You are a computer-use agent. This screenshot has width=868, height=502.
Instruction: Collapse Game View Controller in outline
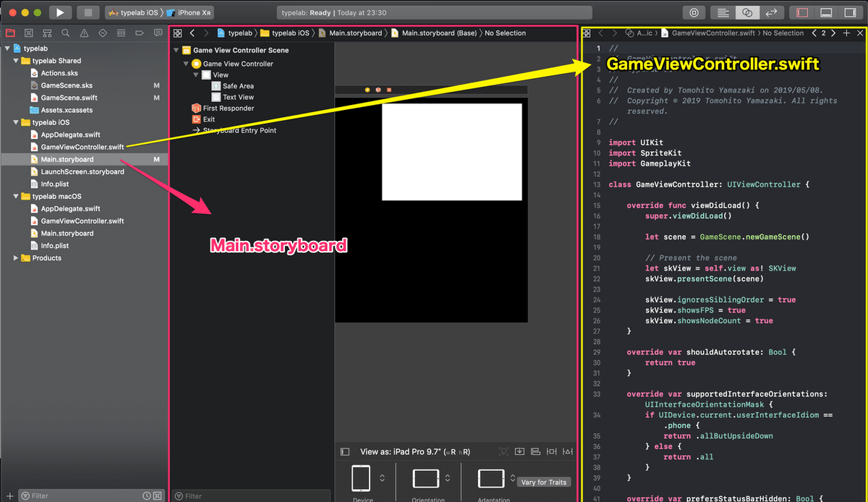(x=186, y=64)
